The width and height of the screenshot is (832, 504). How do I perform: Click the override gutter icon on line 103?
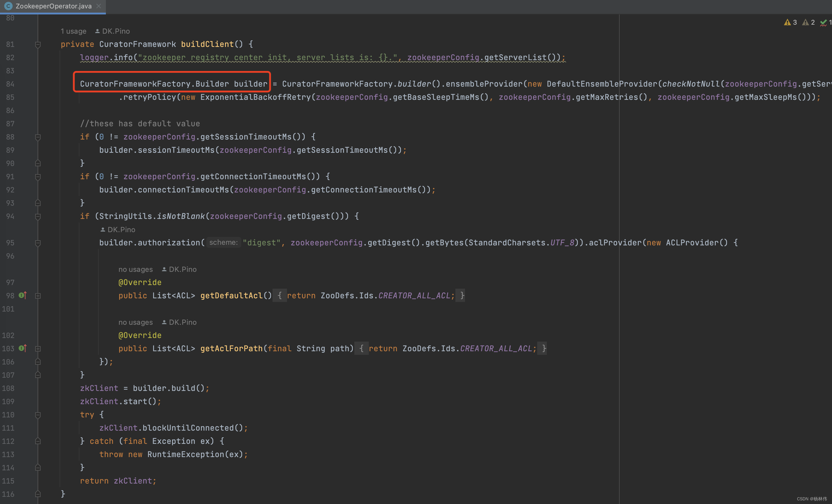pos(23,348)
